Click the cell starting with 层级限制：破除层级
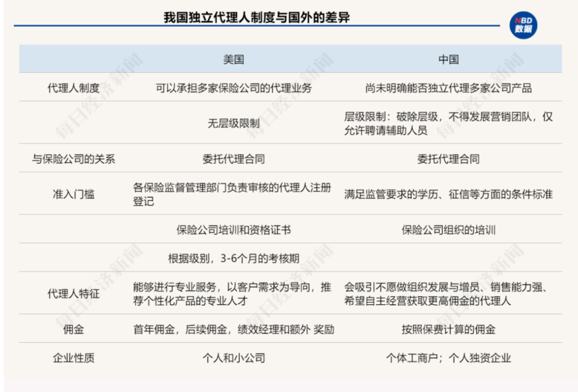 pos(449,123)
